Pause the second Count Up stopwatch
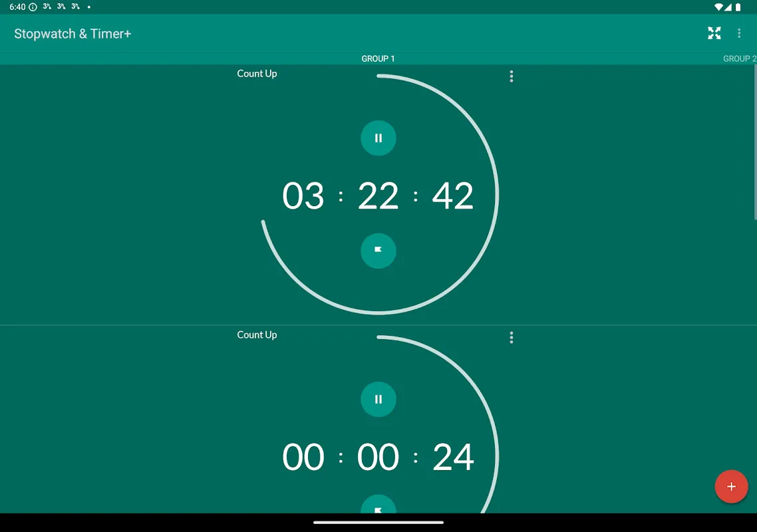The height and width of the screenshot is (532, 757). click(x=378, y=400)
